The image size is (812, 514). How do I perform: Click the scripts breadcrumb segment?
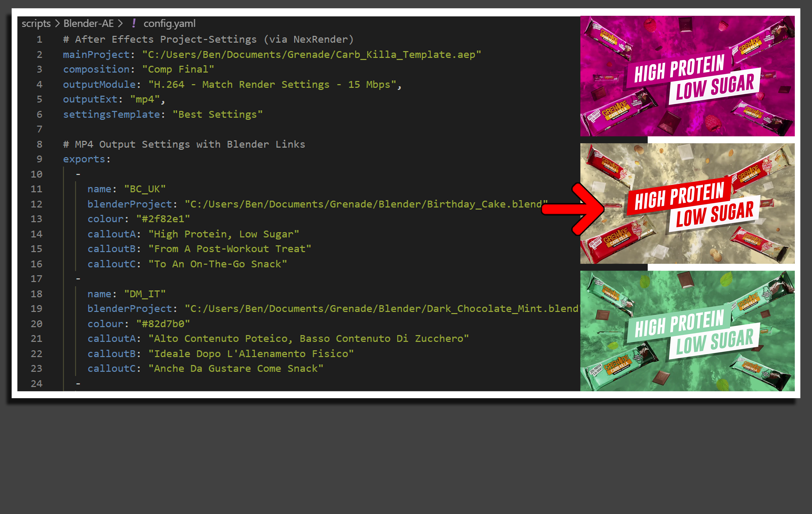(36, 24)
